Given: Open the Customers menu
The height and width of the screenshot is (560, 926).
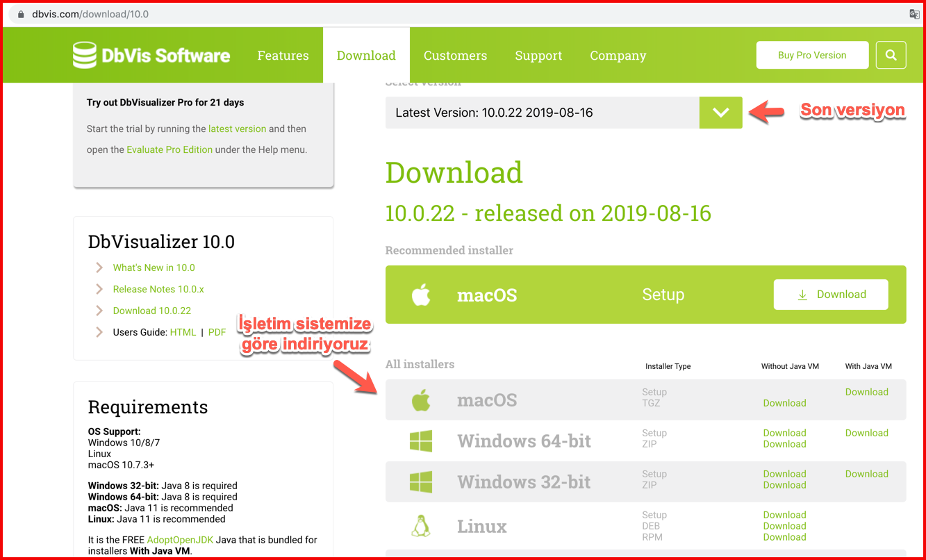Looking at the screenshot, I should click(455, 56).
